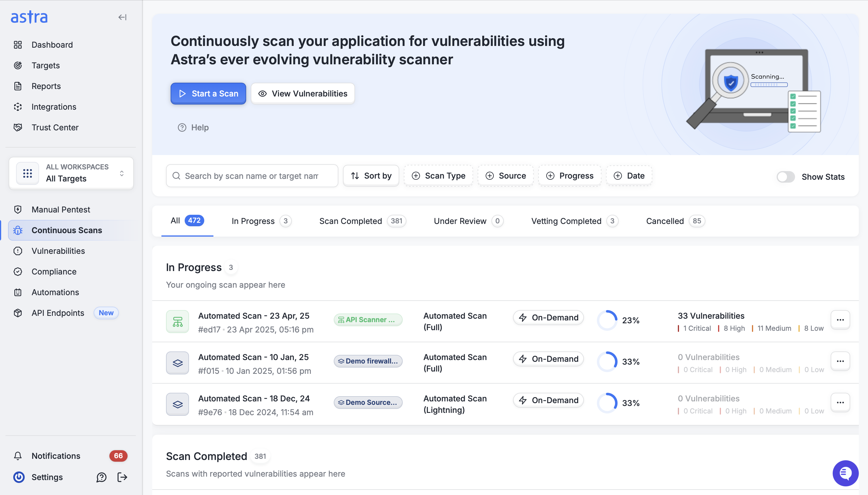Screen dimensions: 868x495
Task: Click the Demo firewall target tag
Action: pos(368,361)
